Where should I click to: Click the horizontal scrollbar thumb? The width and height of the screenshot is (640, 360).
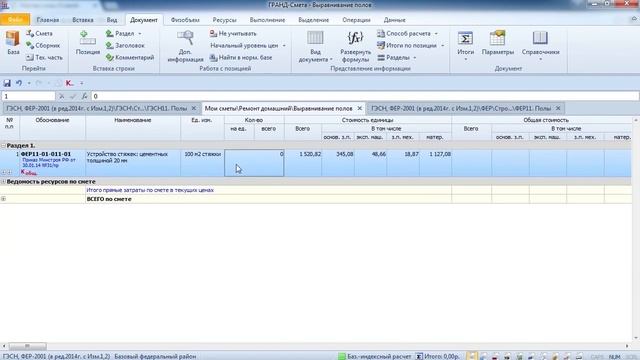pos(27,346)
